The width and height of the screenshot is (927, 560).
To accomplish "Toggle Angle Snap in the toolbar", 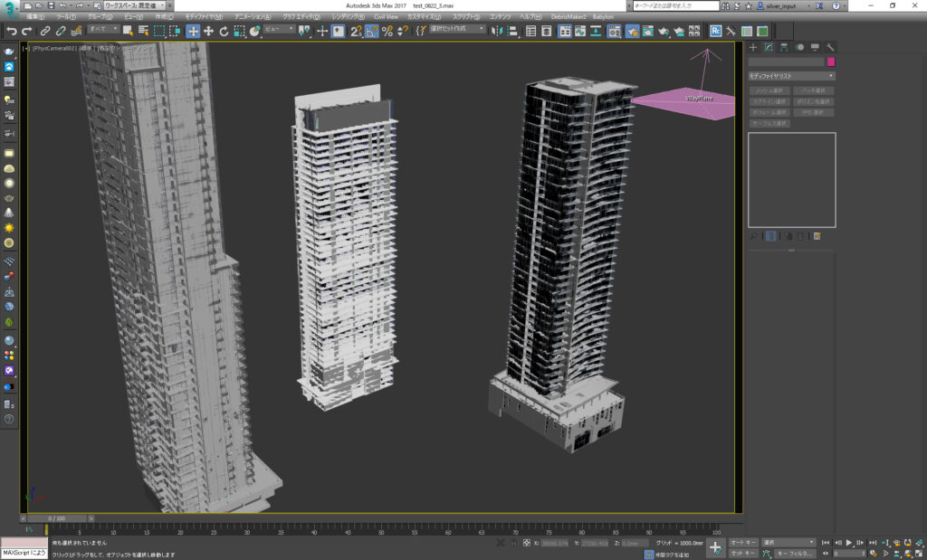I will pyautogui.click(x=371, y=31).
